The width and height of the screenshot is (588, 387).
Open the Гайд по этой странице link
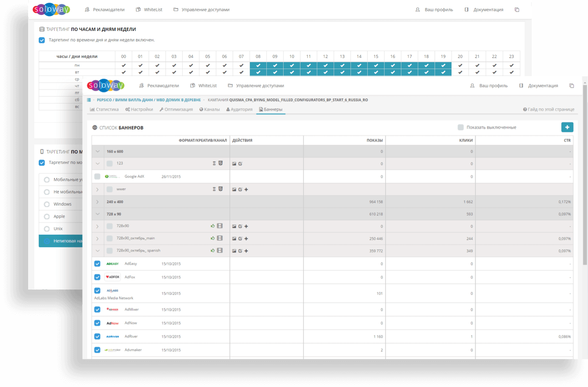(x=549, y=109)
